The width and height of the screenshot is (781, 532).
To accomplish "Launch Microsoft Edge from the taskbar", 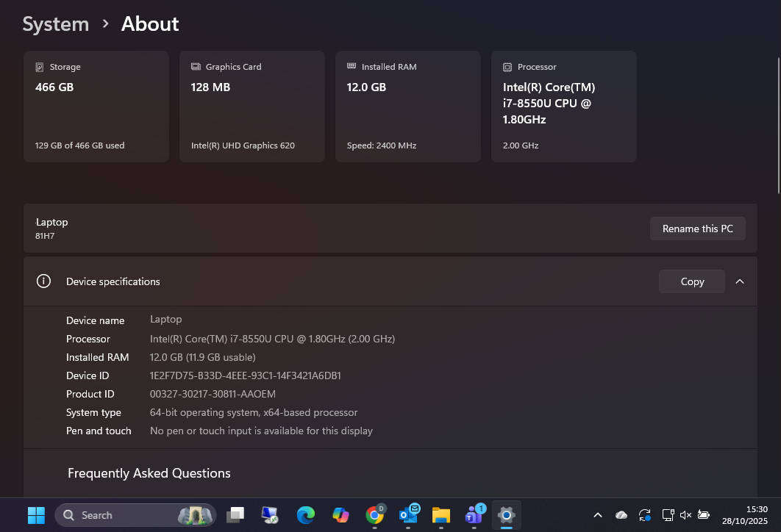I will click(305, 515).
